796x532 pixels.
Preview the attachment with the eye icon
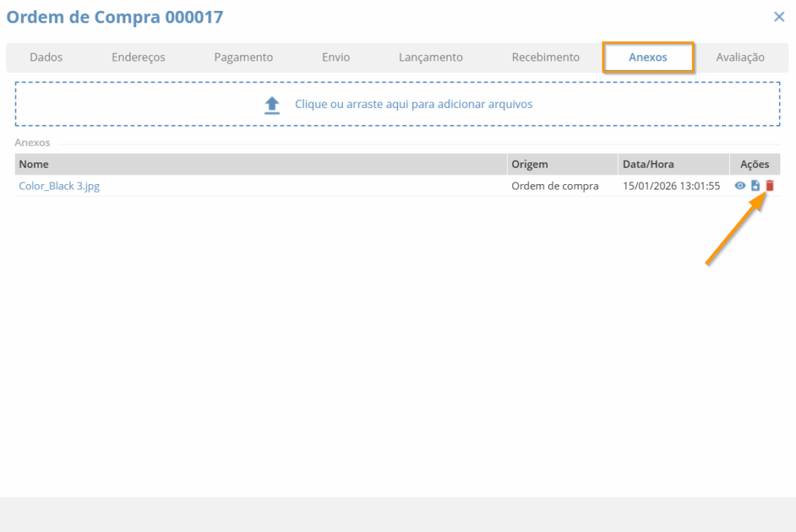tap(740, 186)
